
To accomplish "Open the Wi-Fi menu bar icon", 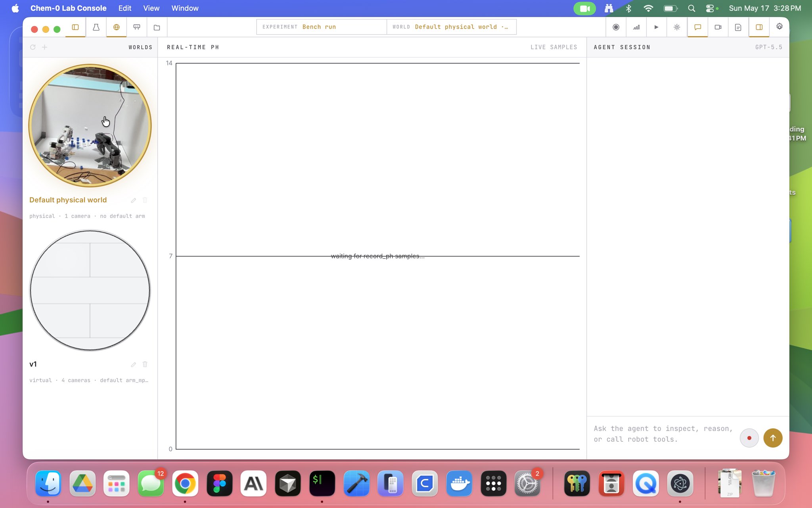I will tap(648, 8).
